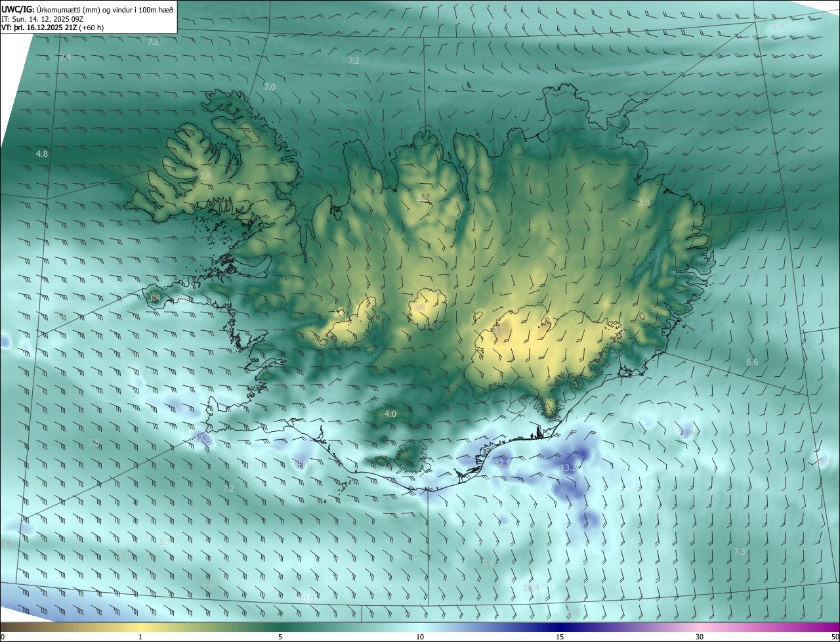Click the 3.4 value label on the map
This screenshot has width=840, height=642.
click(154, 298)
